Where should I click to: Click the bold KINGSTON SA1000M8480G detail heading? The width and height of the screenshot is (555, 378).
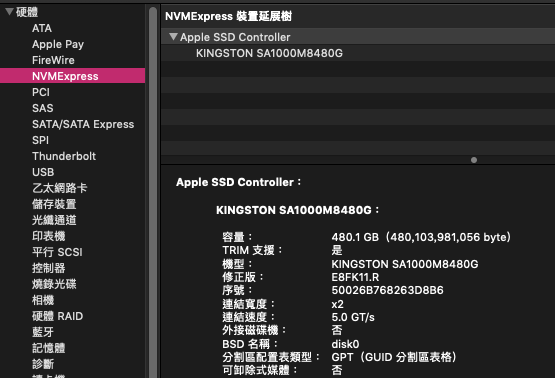(297, 210)
